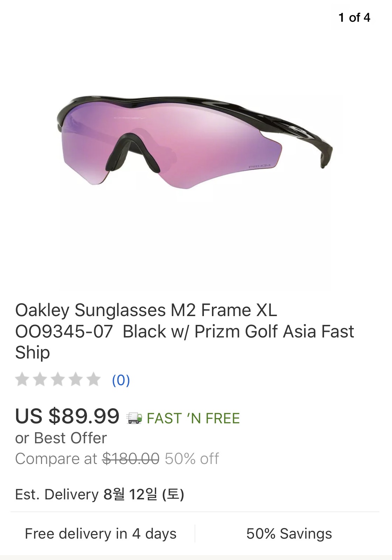The image size is (392, 560).
Task: Open the (0) reviews link
Action: [x=121, y=380]
